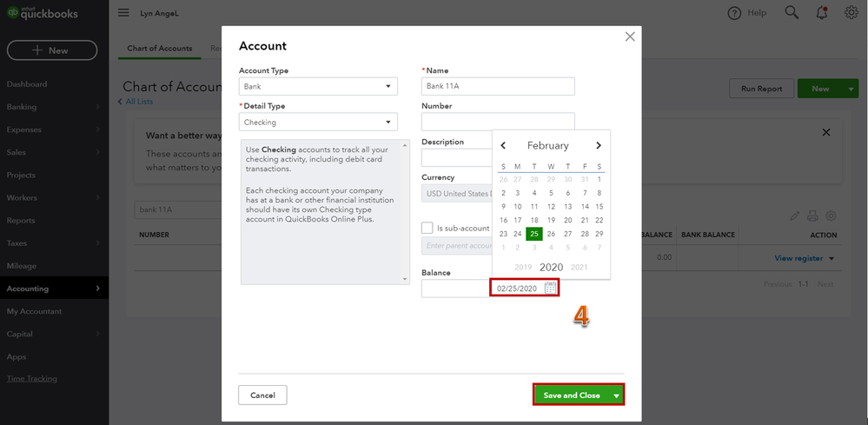Select Accounting in sidebar
The image size is (868, 425).
[x=54, y=289]
